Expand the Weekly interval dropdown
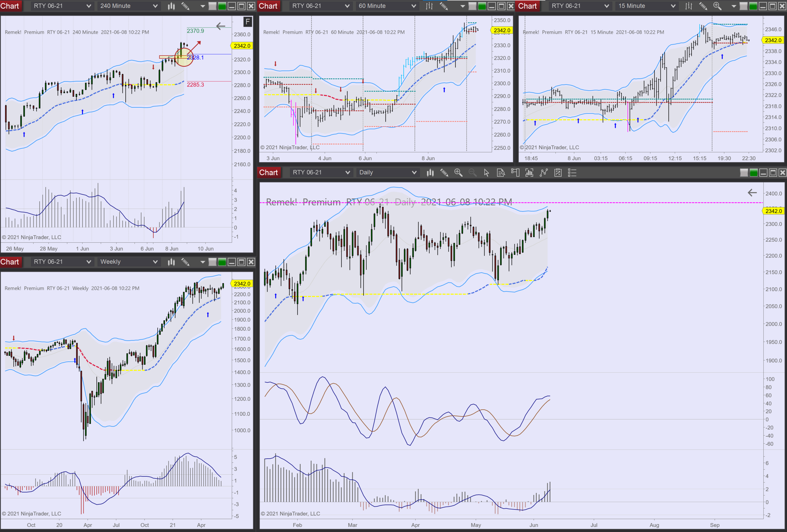 click(128, 262)
